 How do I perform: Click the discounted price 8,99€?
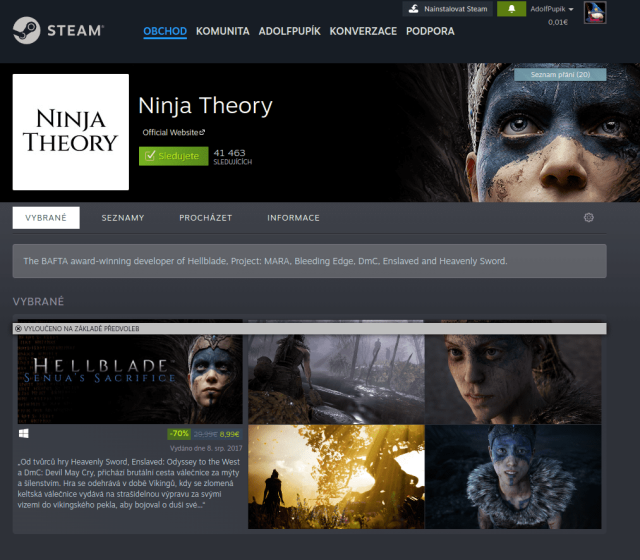(229, 434)
